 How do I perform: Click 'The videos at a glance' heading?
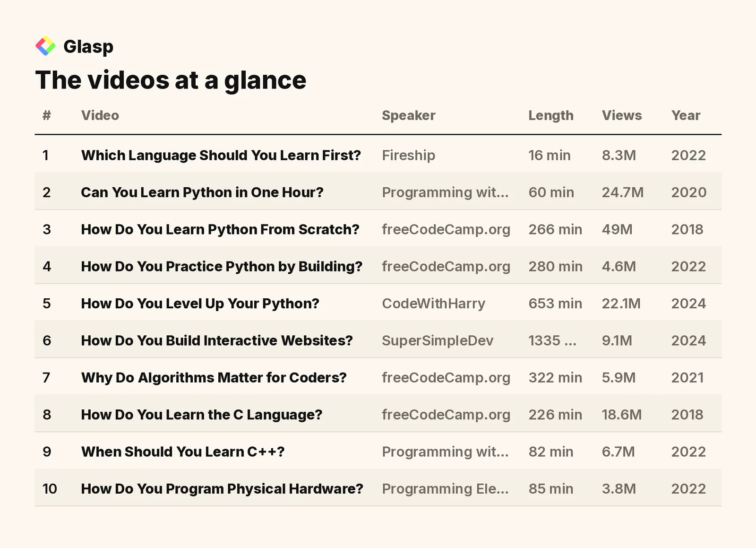point(171,80)
